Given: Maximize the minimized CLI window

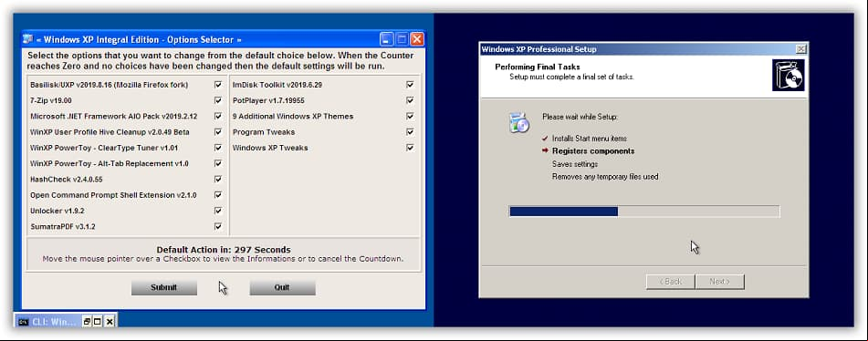Looking at the screenshot, I should 98,322.
